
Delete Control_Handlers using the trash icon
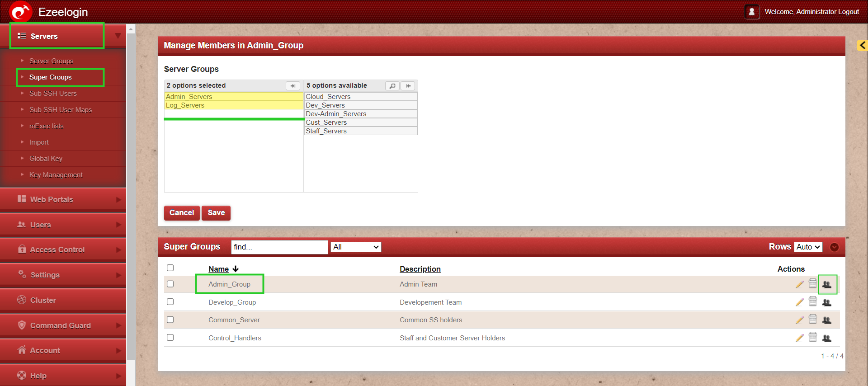point(813,337)
